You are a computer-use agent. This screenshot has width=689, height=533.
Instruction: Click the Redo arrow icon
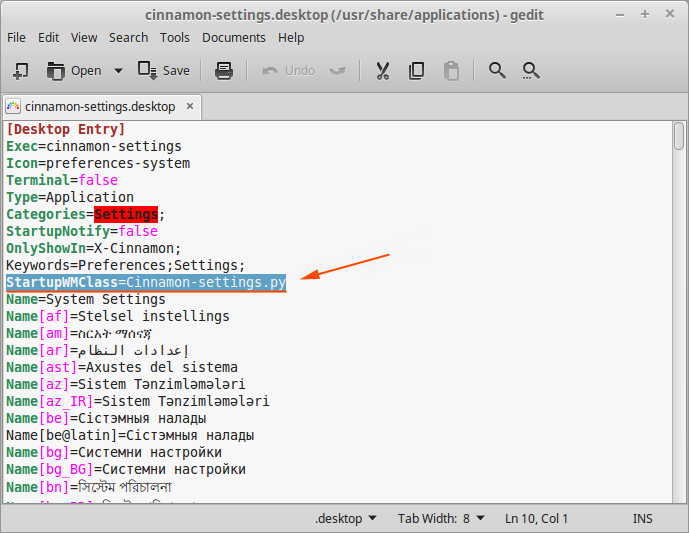[x=337, y=71]
